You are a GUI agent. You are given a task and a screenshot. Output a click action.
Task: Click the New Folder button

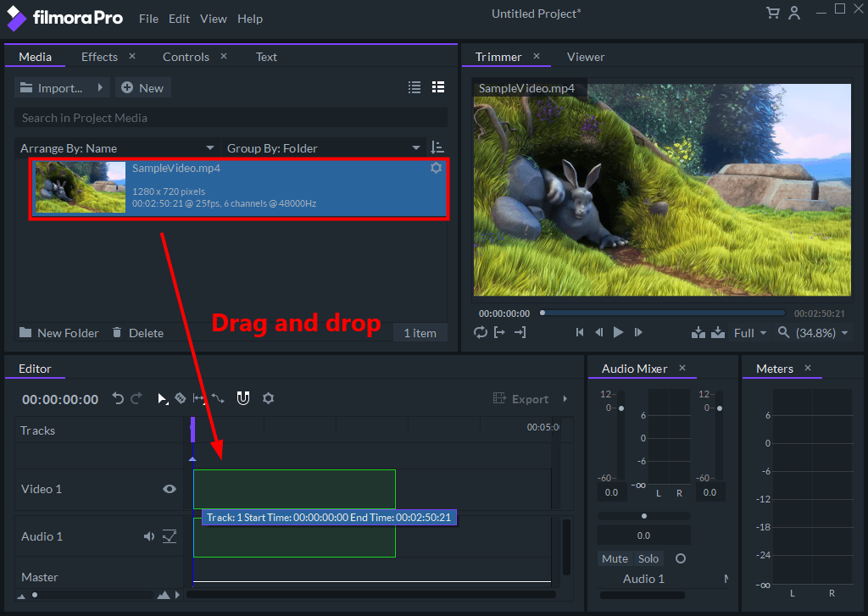pos(59,333)
